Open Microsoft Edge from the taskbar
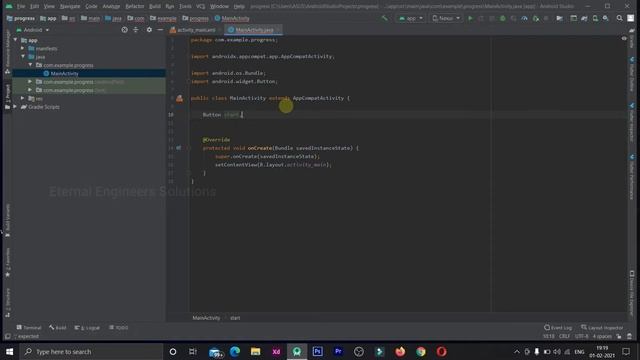This screenshot has width=640, height=360. [x=235, y=351]
